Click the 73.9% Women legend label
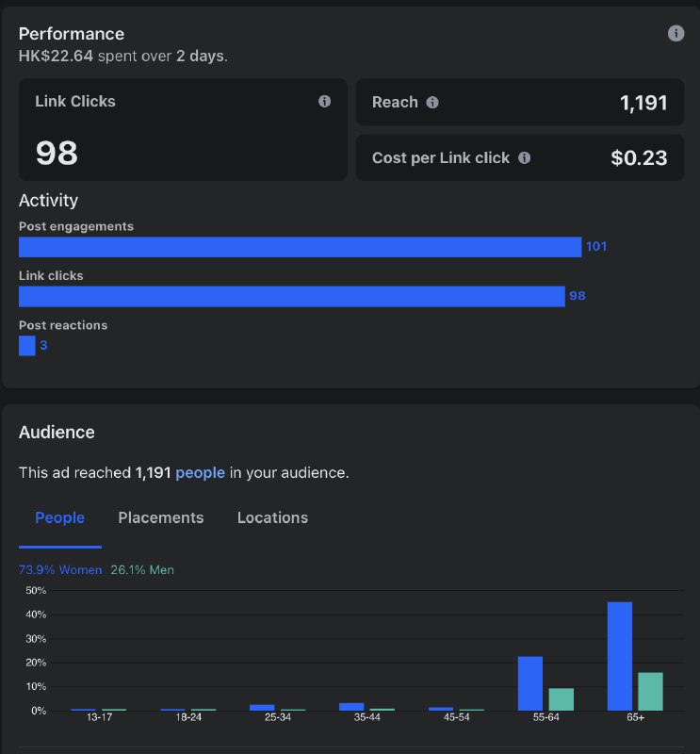This screenshot has width=700, height=754. 60,570
